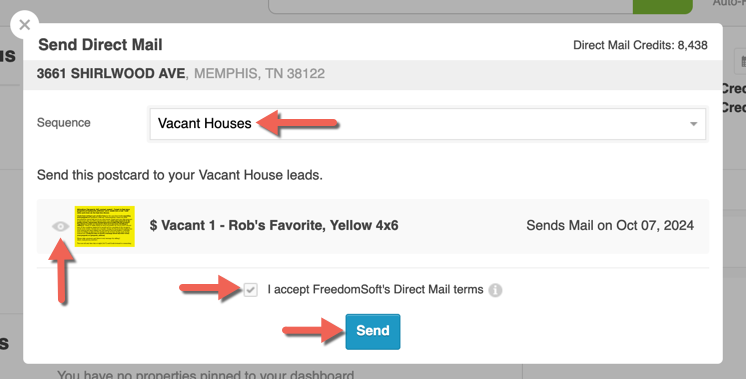Click the 'Send this postcard to your Vacant House leads' text
The width and height of the screenshot is (746, 379).
pos(179,175)
